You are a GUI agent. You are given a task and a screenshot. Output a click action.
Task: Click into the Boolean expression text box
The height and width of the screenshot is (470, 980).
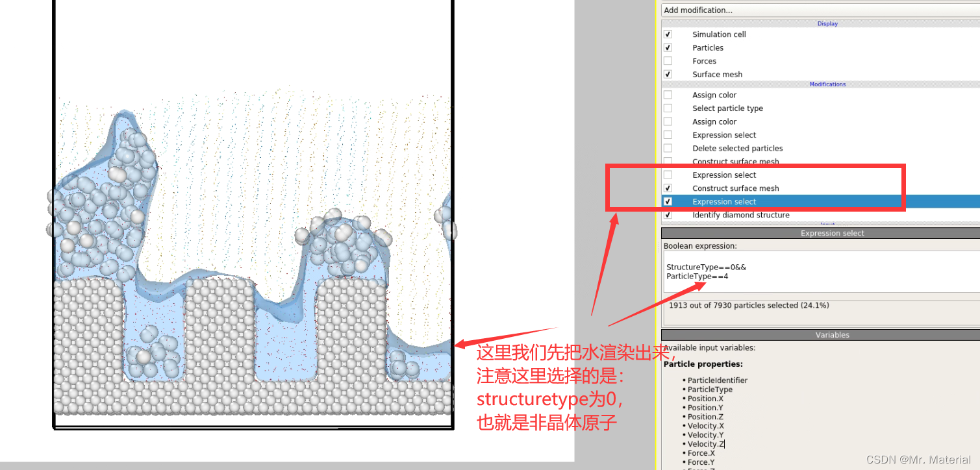coord(820,272)
